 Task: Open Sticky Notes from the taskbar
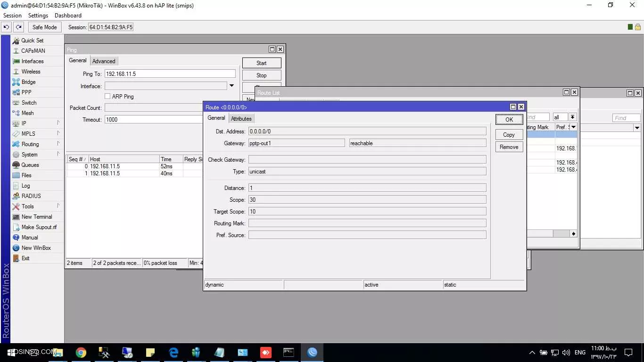point(150,352)
